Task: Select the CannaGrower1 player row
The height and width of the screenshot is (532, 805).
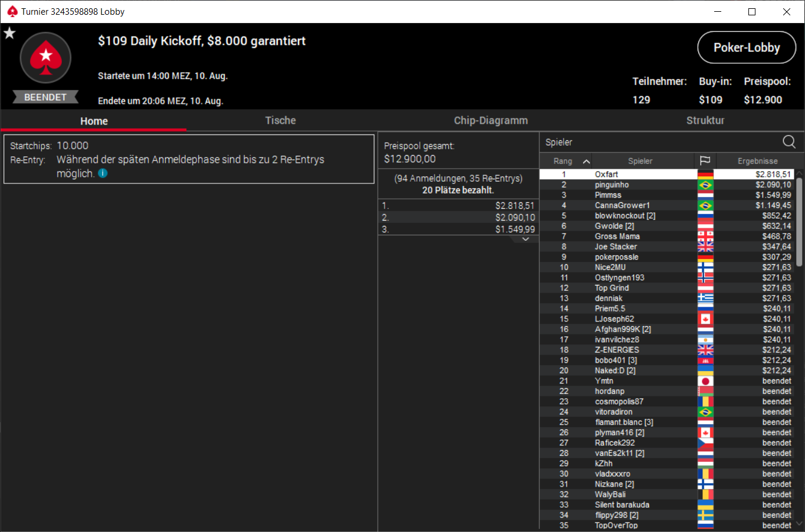Action: pyautogui.click(x=666, y=205)
